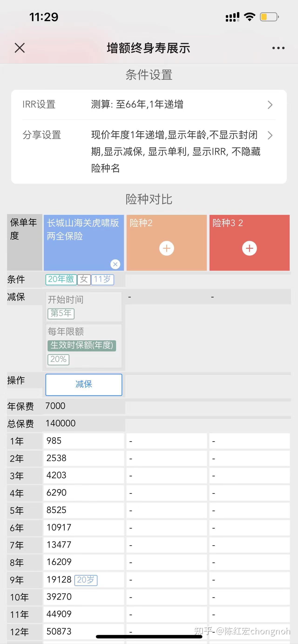Expand the IRR设置 row chevron
This screenshot has width=298, height=644.
point(270,105)
